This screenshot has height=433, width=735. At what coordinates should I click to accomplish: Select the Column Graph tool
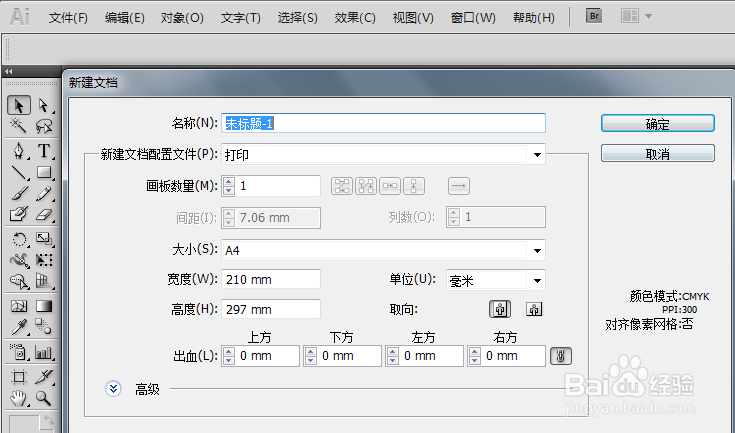pyautogui.click(x=44, y=352)
